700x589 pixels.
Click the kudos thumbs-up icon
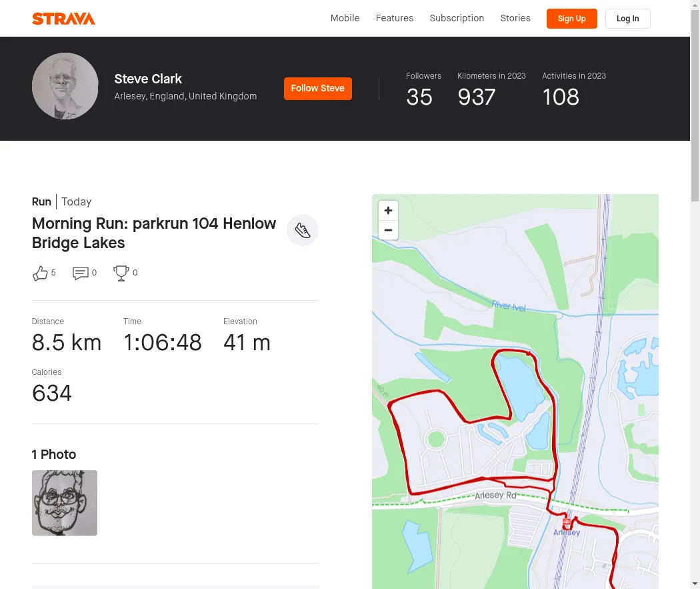click(x=40, y=273)
